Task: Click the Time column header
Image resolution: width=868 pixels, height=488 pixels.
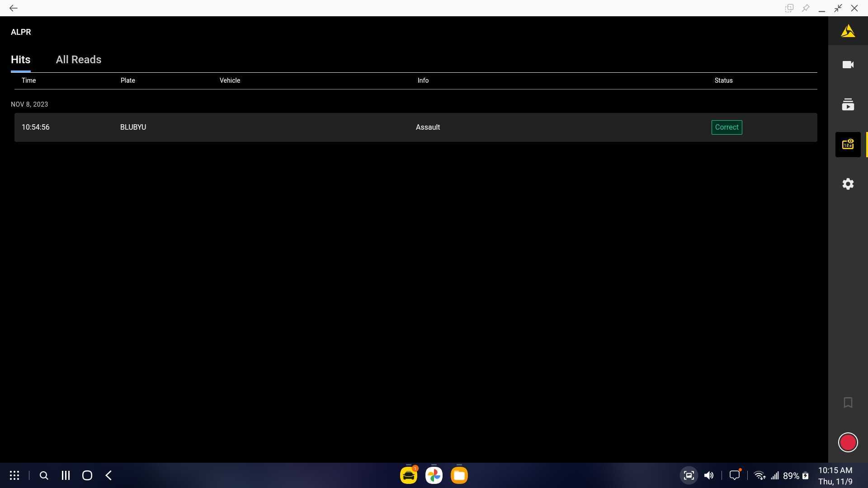Action: (x=28, y=80)
